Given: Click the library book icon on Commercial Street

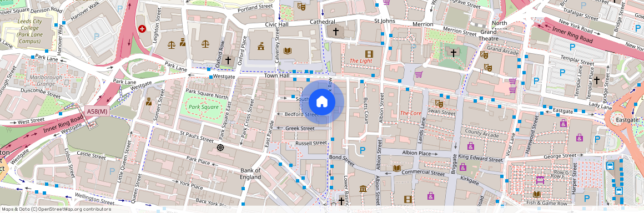Looking at the screenshot, I should click(397, 168).
